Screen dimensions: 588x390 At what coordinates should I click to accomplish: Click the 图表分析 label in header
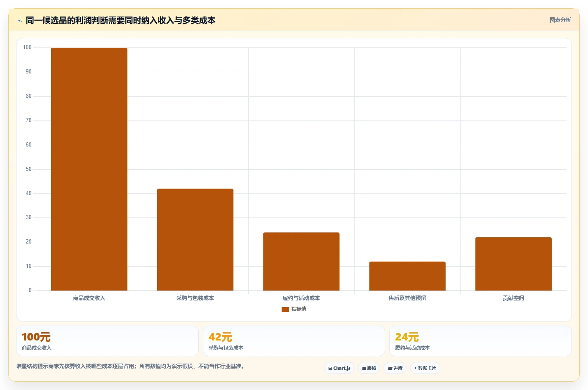coord(560,20)
